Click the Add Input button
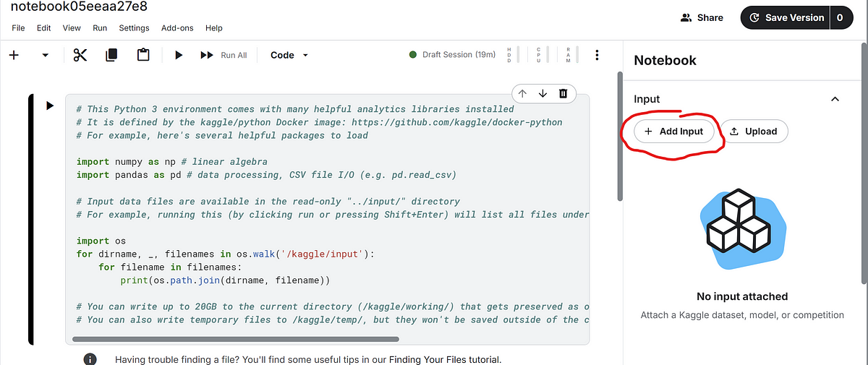Viewport: 868px width, 365px height. pos(673,132)
